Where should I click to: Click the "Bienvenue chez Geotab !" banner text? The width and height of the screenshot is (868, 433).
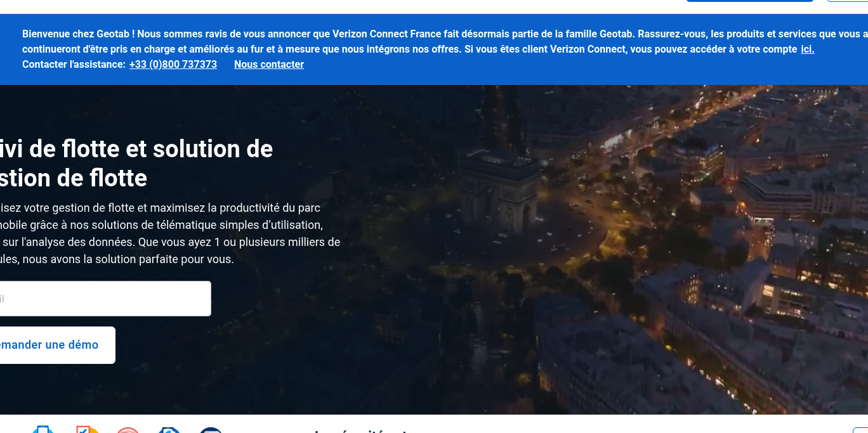79,34
